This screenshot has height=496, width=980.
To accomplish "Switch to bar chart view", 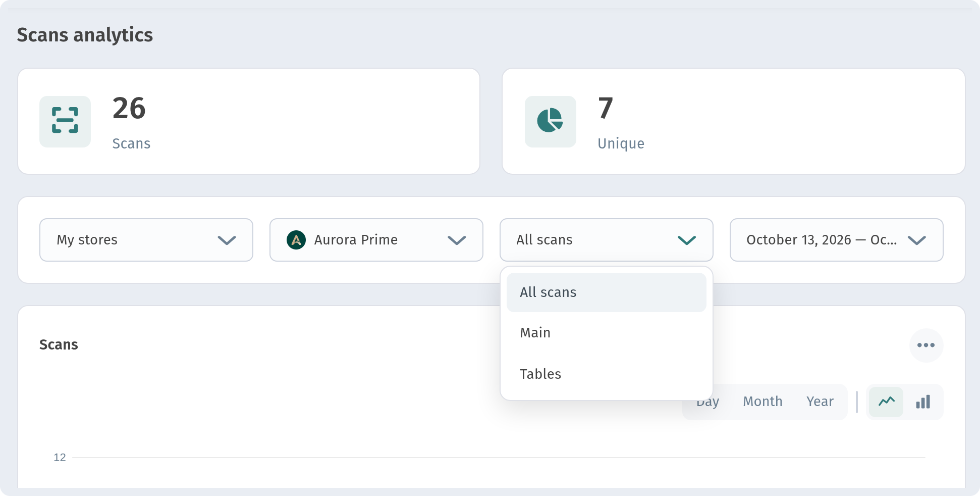I will click(x=923, y=402).
